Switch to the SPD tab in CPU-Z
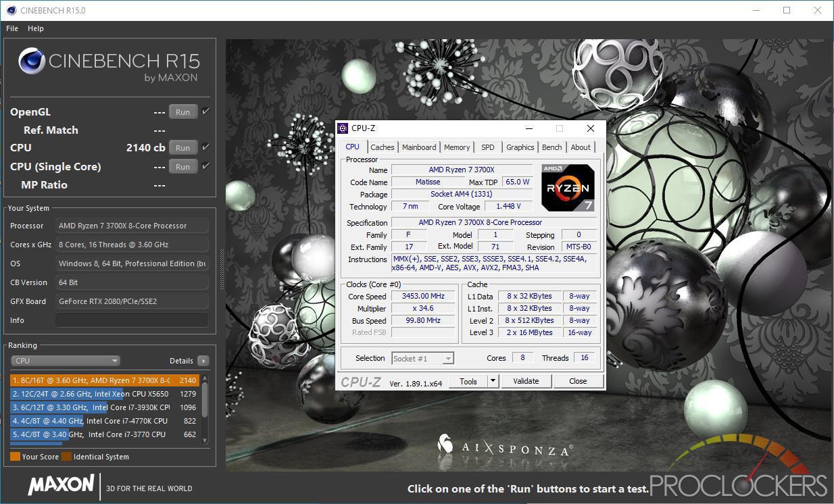834x504 pixels. pos(488,147)
